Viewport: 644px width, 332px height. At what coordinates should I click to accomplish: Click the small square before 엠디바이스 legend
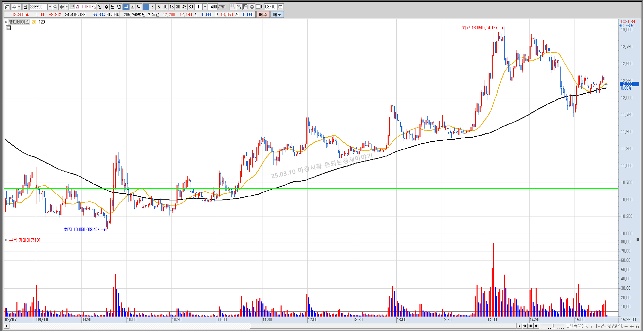(6, 22)
